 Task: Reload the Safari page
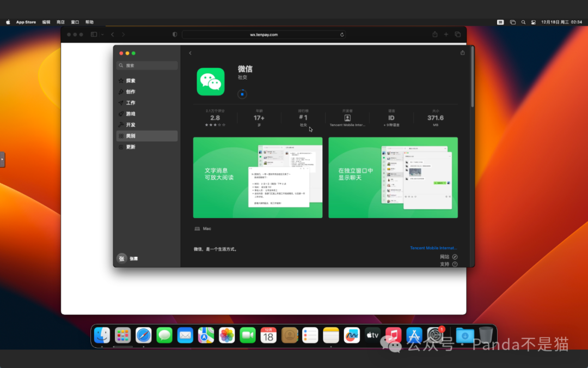(x=342, y=34)
